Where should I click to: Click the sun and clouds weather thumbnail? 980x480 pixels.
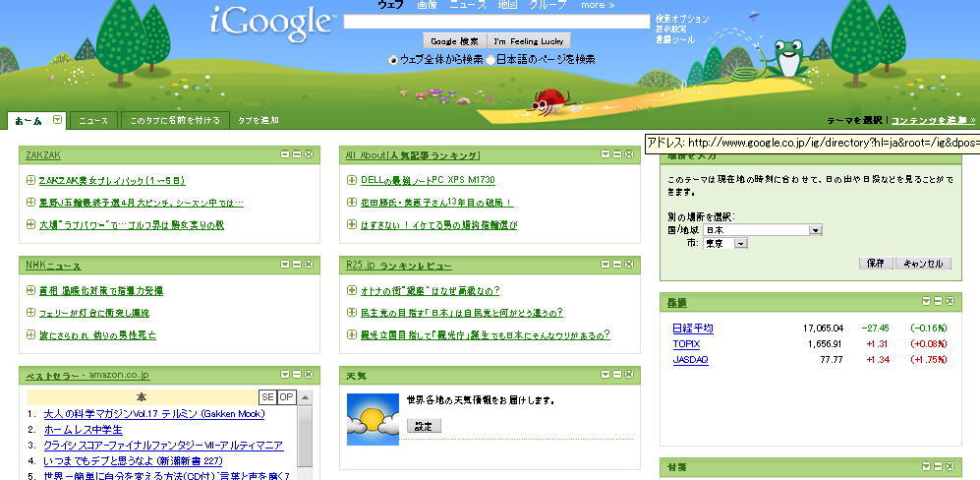coord(373,419)
